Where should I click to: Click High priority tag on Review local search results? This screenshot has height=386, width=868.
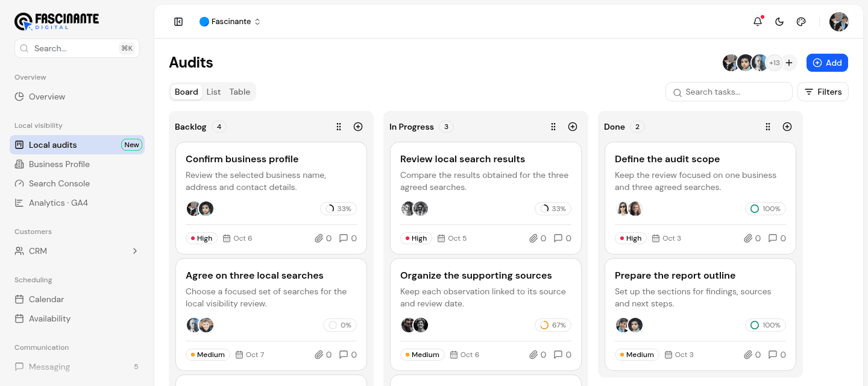click(416, 238)
